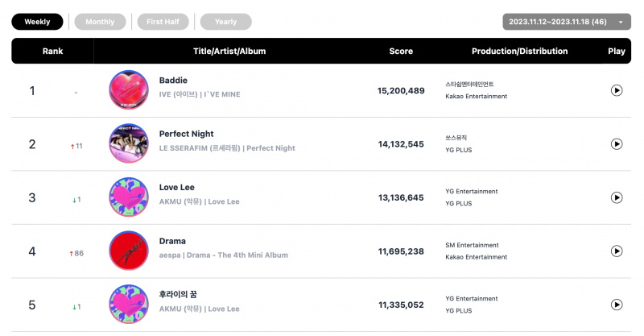This screenshot has height=336, width=644.
Task: Click play icon for Love Lee
Action: pos(616,197)
